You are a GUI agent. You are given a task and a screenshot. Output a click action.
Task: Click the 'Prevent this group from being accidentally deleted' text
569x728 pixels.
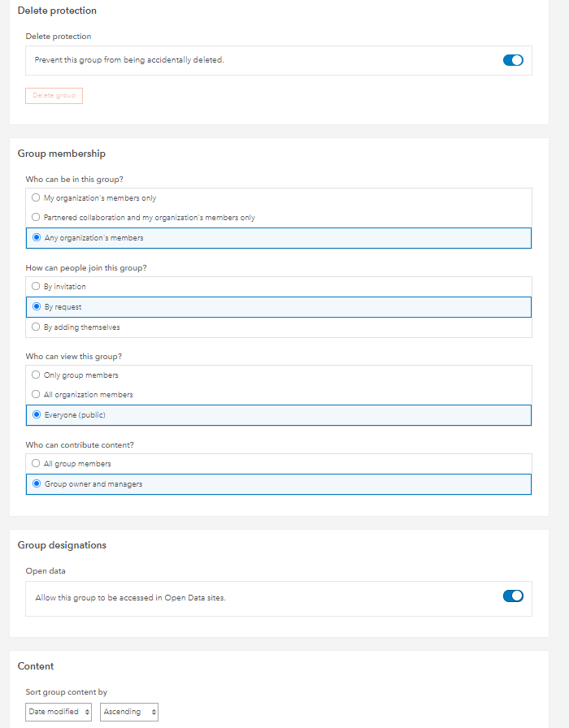click(x=128, y=60)
